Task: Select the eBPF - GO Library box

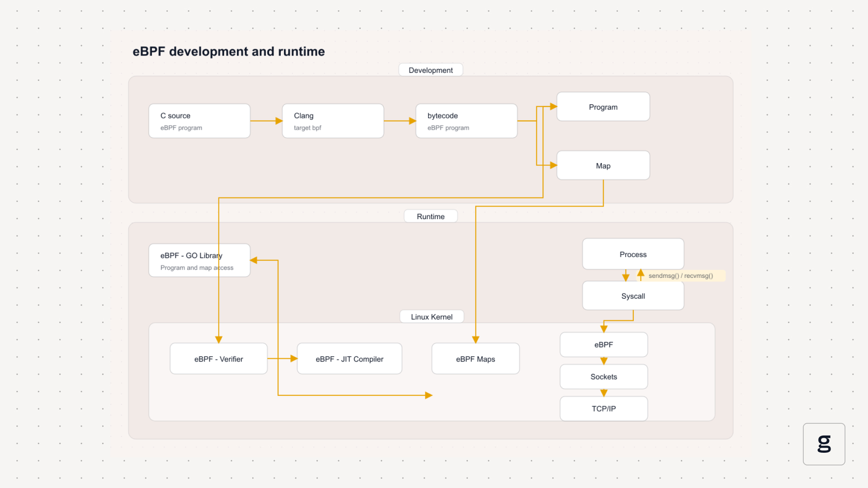Action: tap(199, 261)
